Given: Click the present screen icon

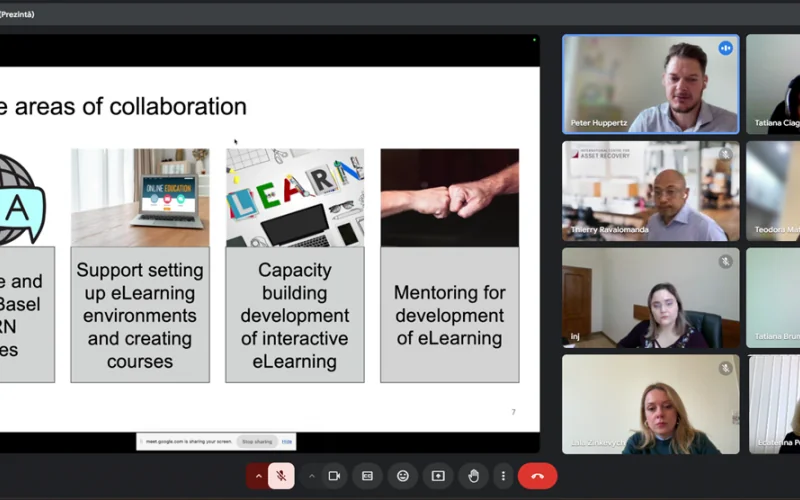Looking at the screenshot, I should (x=438, y=476).
